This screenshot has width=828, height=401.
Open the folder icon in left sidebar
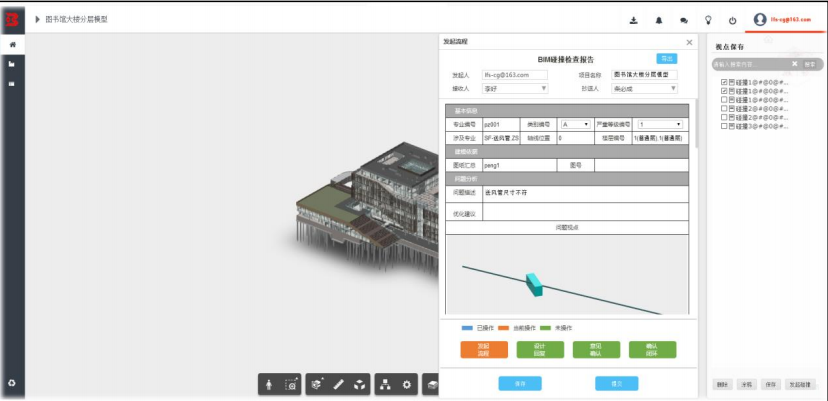(12, 64)
